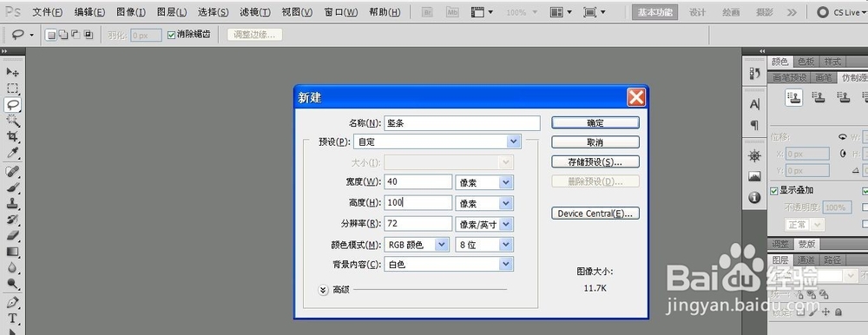Click the Add to Selection icon
Screen dimensions: 868x335
click(63, 35)
